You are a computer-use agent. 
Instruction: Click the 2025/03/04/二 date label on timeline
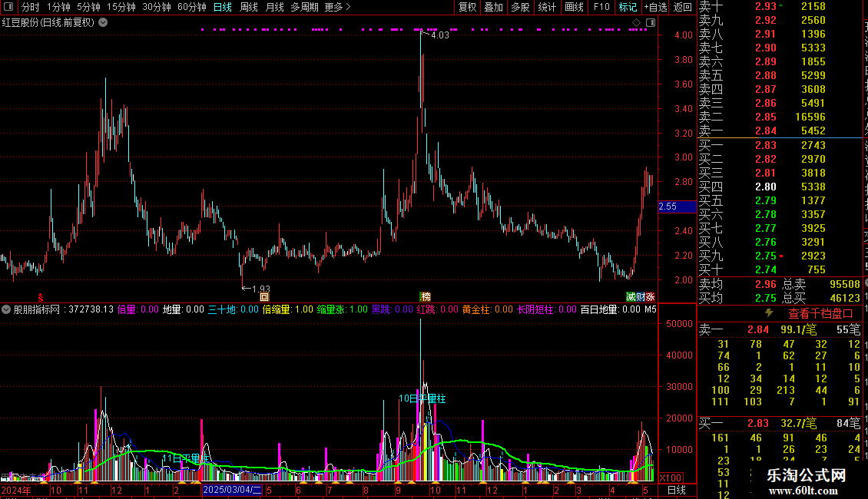(232, 490)
